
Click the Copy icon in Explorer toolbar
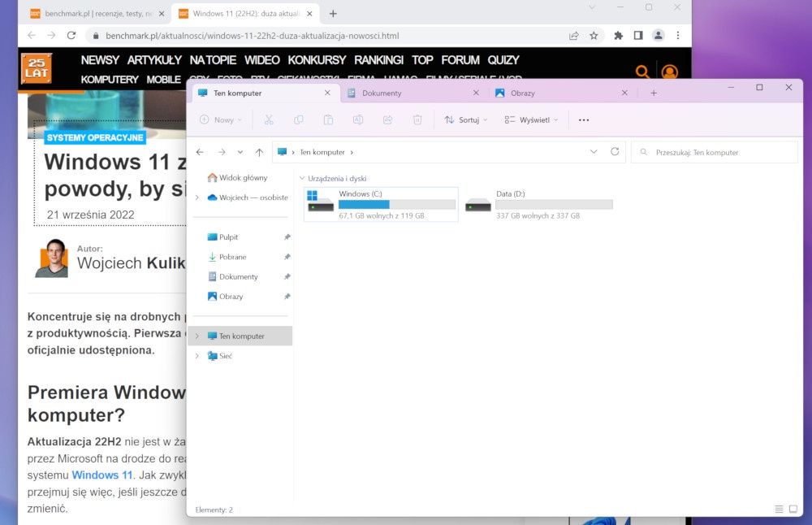tap(298, 119)
